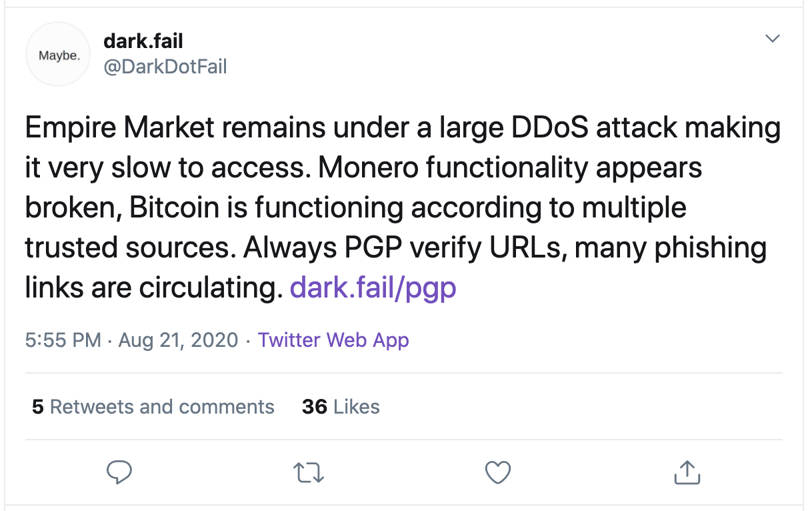Share the tweet via share icon
Image resolution: width=812 pixels, height=511 pixels.
[686, 472]
